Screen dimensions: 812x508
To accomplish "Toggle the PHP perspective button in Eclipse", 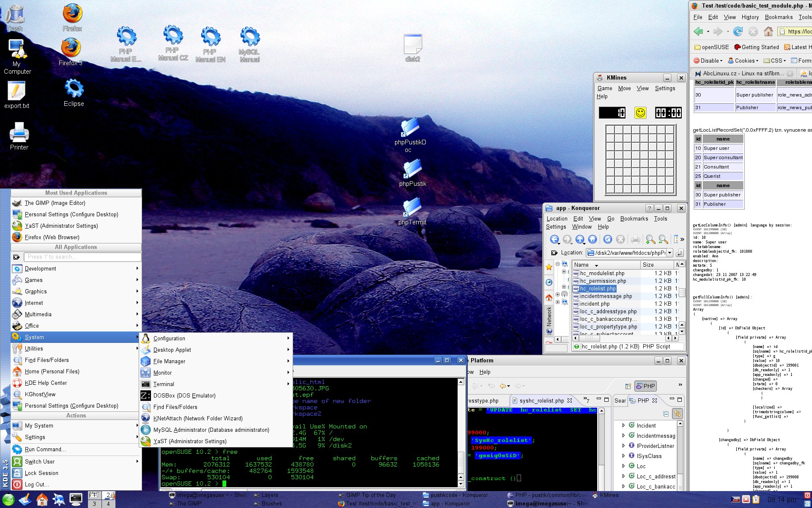I will [x=645, y=386].
